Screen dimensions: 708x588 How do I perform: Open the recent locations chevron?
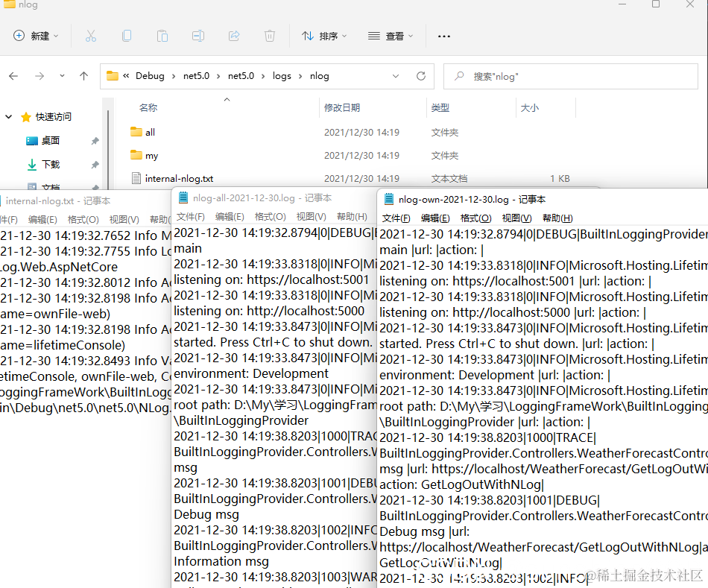coord(62,76)
